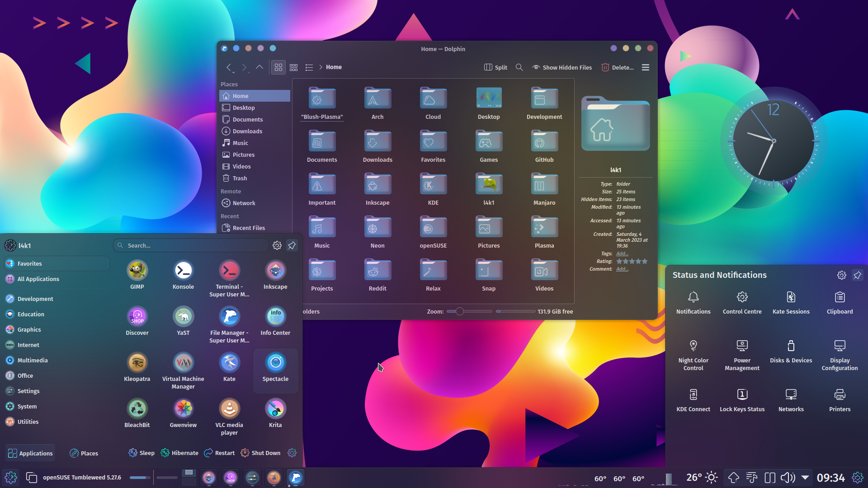Open the Dolphin hamburger menu
This screenshot has height=488, width=868.
(x=645, y=67)
